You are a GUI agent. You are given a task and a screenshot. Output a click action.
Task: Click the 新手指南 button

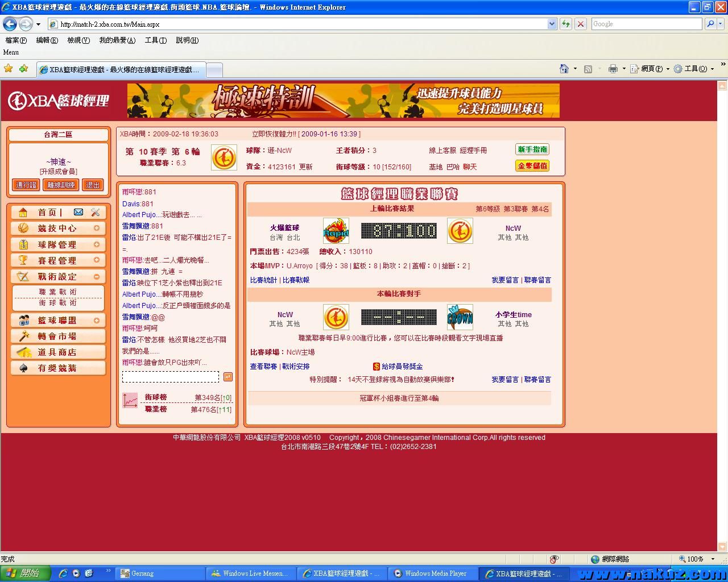(532, 149)
